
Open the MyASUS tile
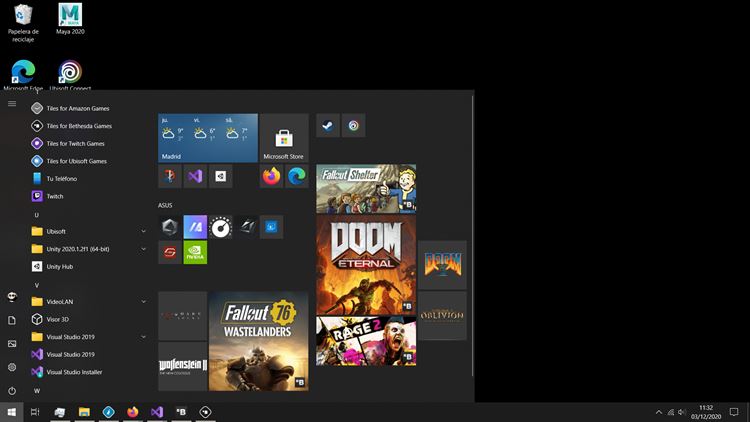click(x=195, y=227)
